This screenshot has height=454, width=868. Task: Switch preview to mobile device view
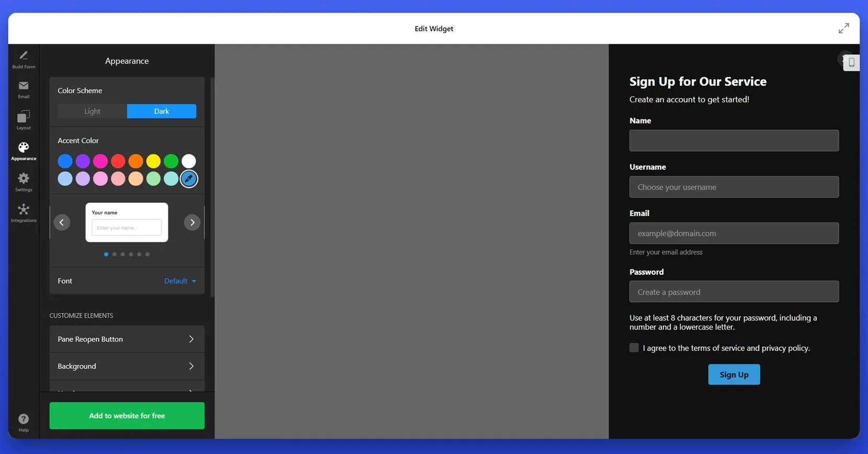tap(851, 63)
